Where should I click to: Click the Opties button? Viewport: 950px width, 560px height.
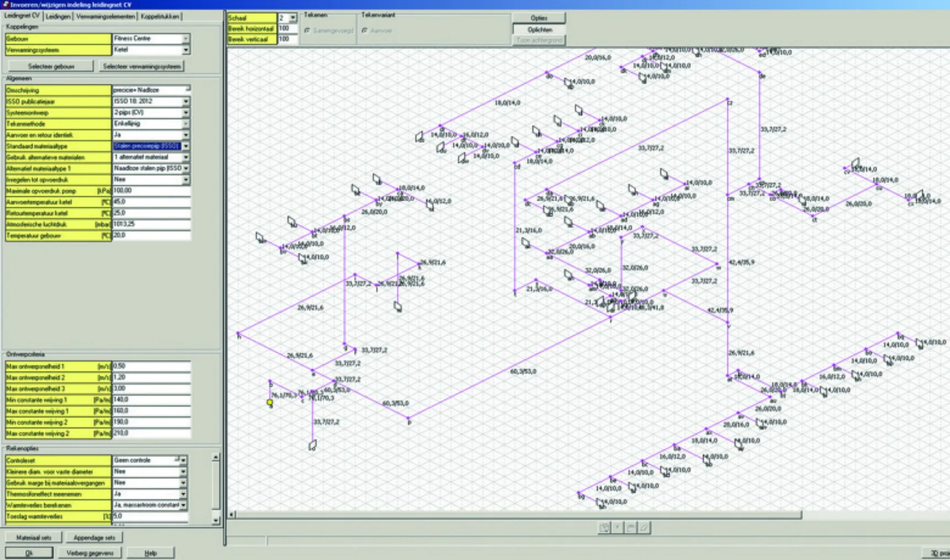[539, 18]
